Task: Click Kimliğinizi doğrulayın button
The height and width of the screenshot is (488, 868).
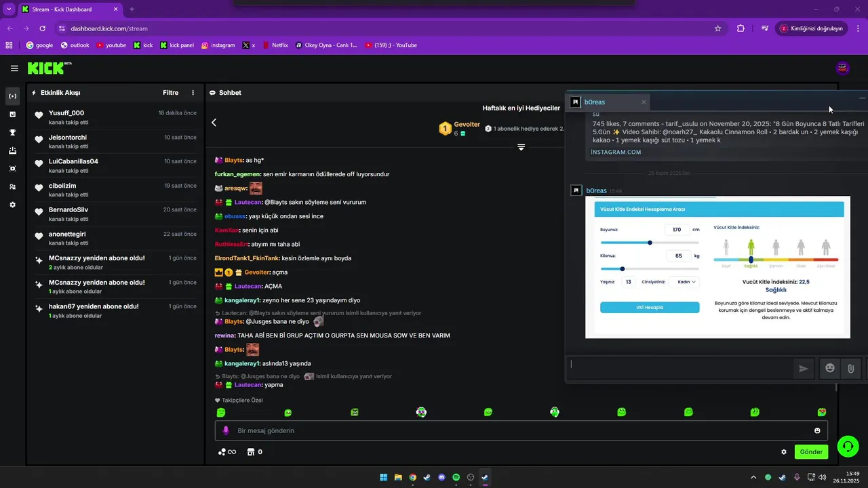Action: [x=812, y=28]
